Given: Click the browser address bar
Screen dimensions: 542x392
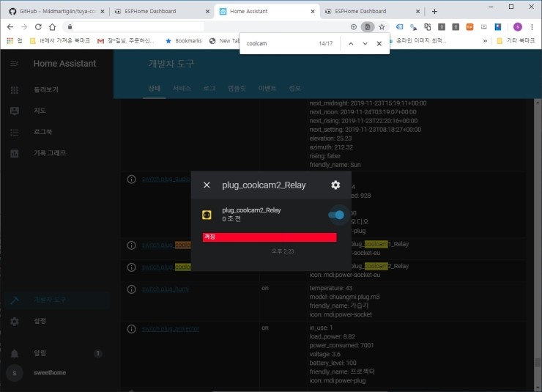Looking at the screenshot, I should coord(207,27).
